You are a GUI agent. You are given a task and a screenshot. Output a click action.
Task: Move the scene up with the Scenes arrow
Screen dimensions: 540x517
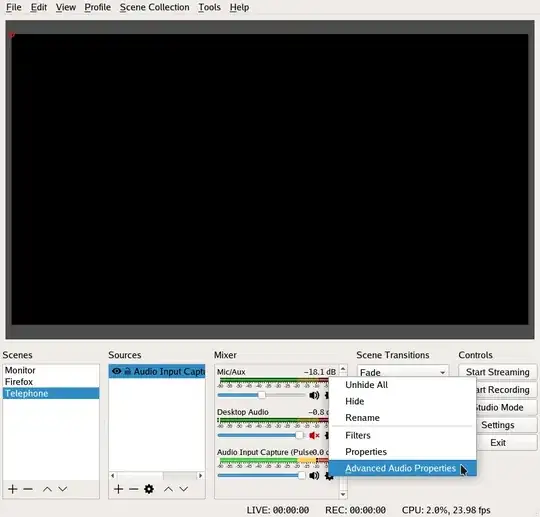coord(47,489)
